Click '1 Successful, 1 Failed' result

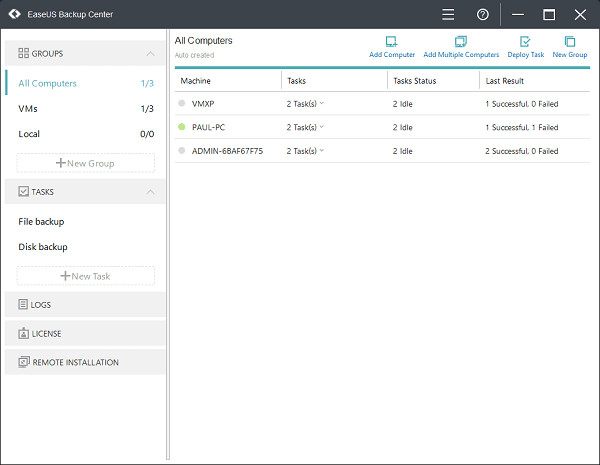(522, 127)
